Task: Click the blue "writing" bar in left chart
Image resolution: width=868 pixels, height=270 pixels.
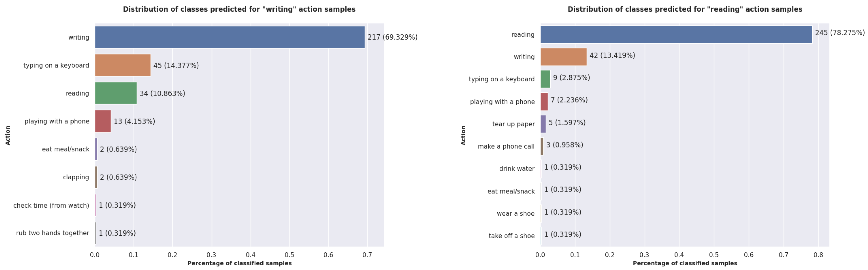Action: [x=229, y=37]
